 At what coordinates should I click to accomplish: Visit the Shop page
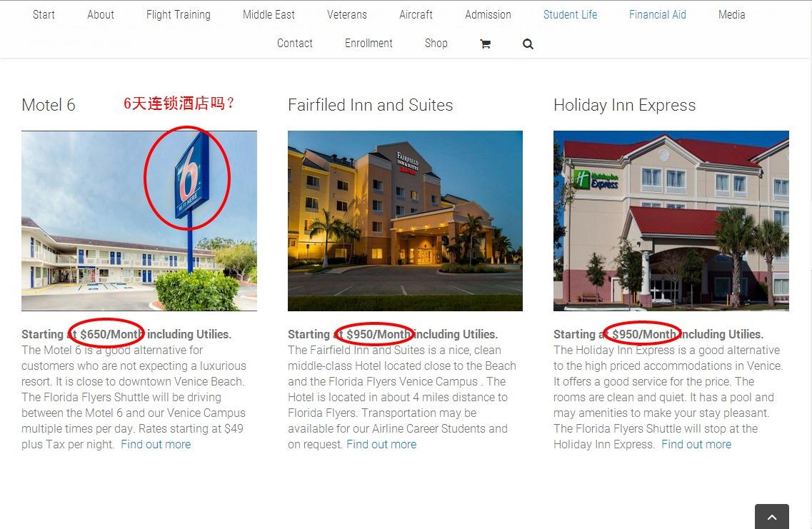pos(436,44)
